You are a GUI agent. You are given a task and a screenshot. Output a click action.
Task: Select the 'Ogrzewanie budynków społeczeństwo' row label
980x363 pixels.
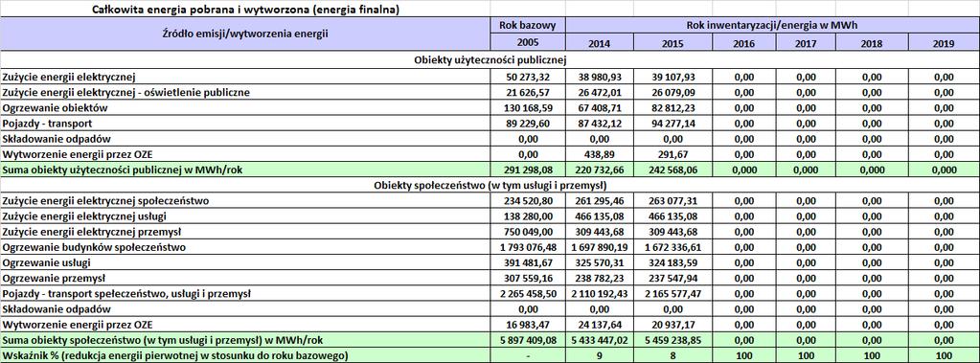coord(94,247)
